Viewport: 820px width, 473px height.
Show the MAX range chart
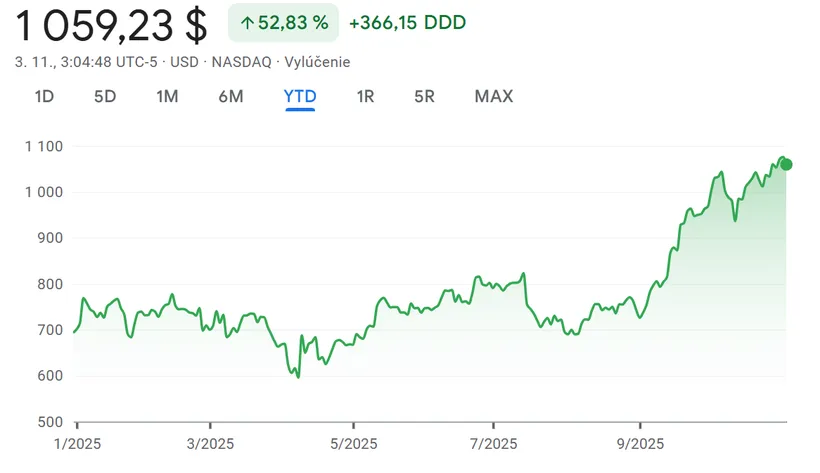point(494,96)
